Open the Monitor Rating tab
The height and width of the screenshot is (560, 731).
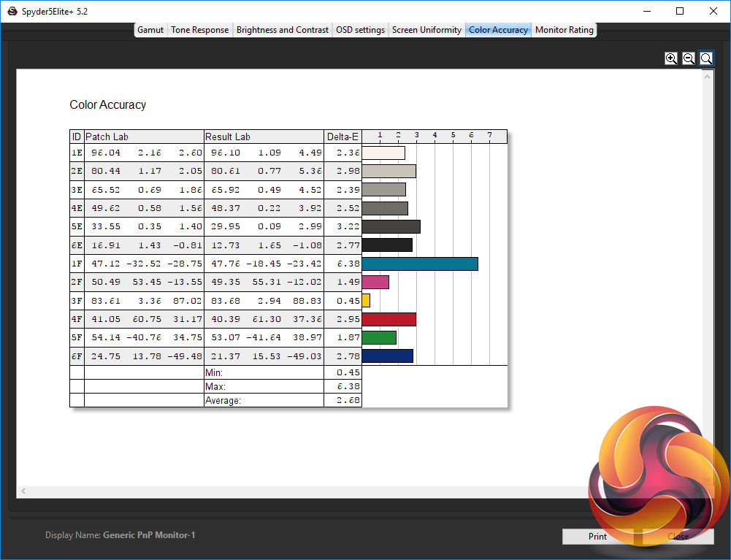pyautogui.click(x=564, y=30)
